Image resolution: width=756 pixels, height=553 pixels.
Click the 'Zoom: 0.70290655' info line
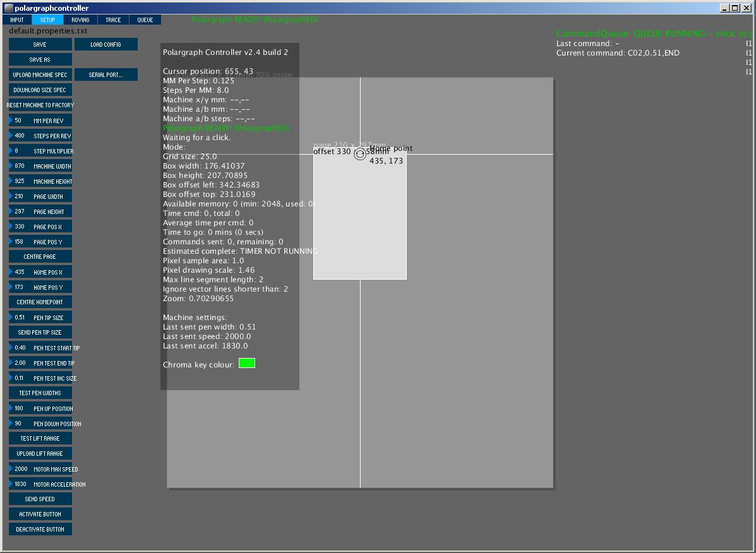click(198, 299)
